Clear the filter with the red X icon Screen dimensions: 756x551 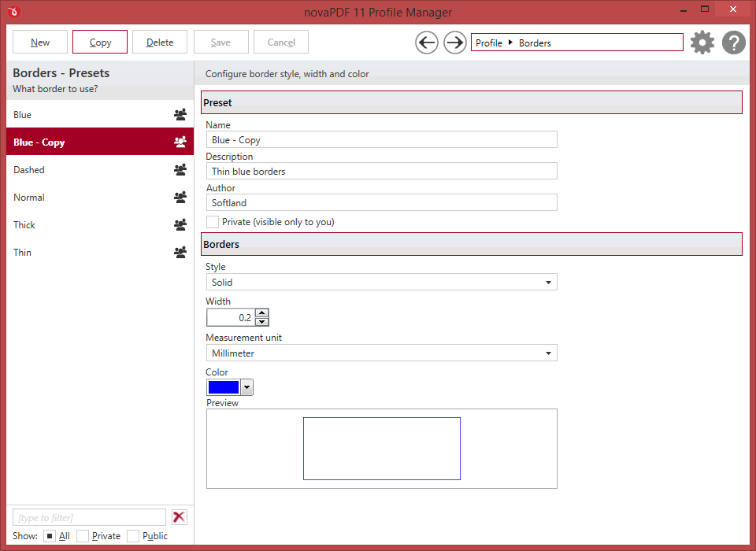click(180, 517)
